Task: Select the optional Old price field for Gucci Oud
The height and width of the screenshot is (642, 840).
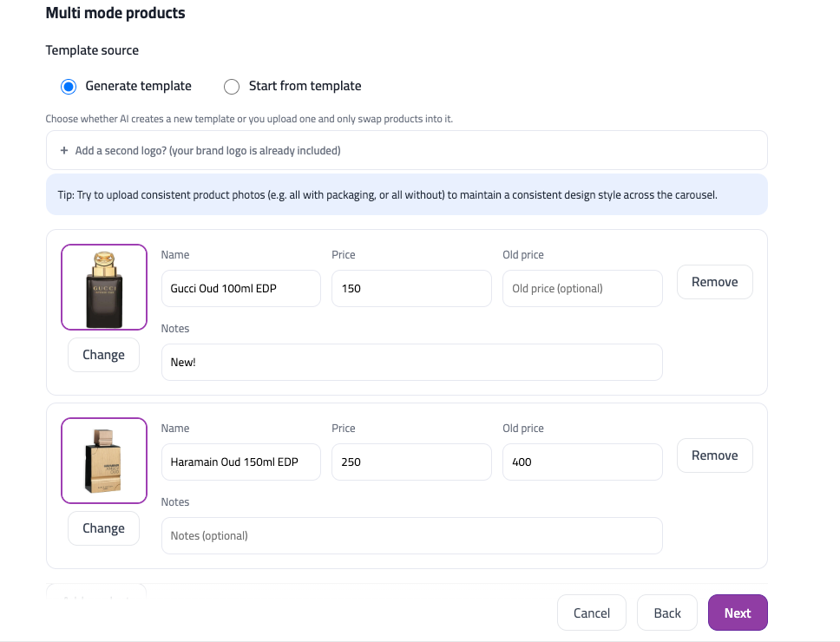Action: pos(582,288)
